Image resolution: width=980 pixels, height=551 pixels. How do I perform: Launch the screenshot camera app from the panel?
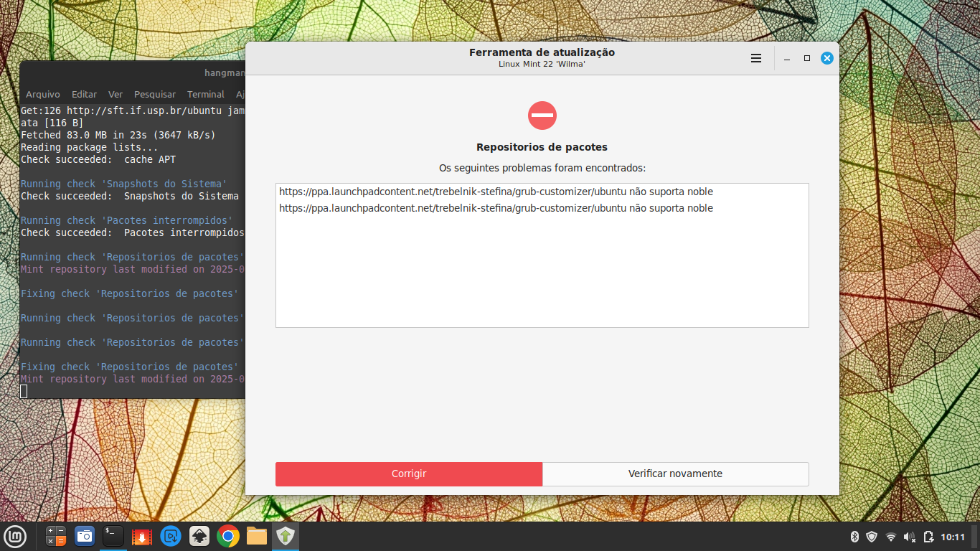coord(85,536)
